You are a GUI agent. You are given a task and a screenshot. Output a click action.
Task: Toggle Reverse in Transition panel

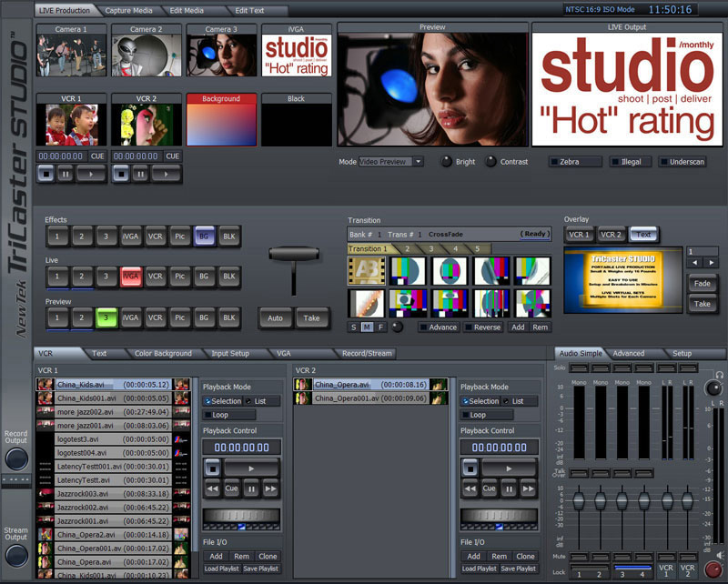pos(483,327)
